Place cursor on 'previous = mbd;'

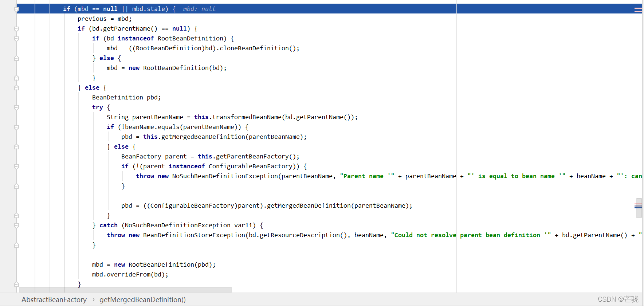click(x=105, y=19)
